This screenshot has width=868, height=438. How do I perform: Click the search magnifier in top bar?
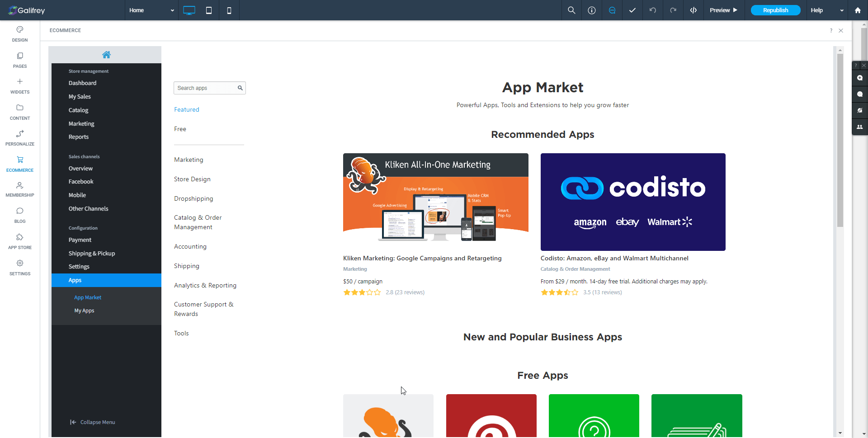pos(571,10)
